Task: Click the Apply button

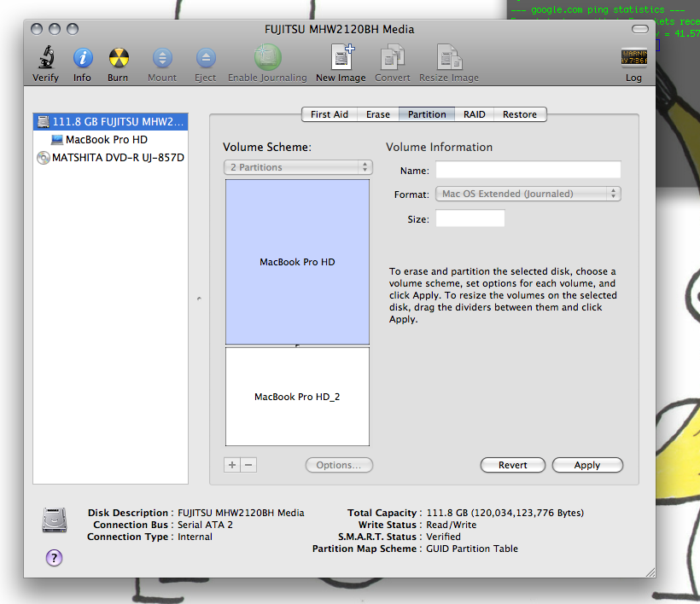Action: click(x=587, y=465)
